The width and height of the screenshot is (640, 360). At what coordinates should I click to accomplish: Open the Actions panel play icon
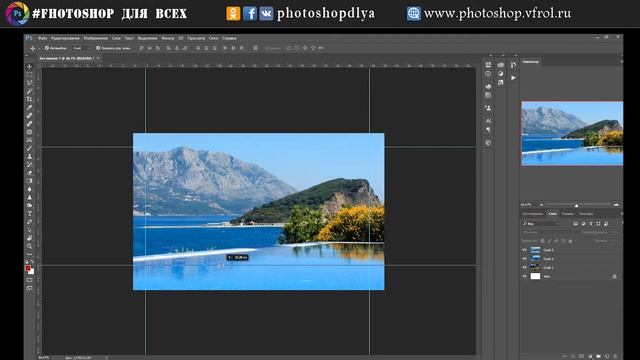pos(513,78)
